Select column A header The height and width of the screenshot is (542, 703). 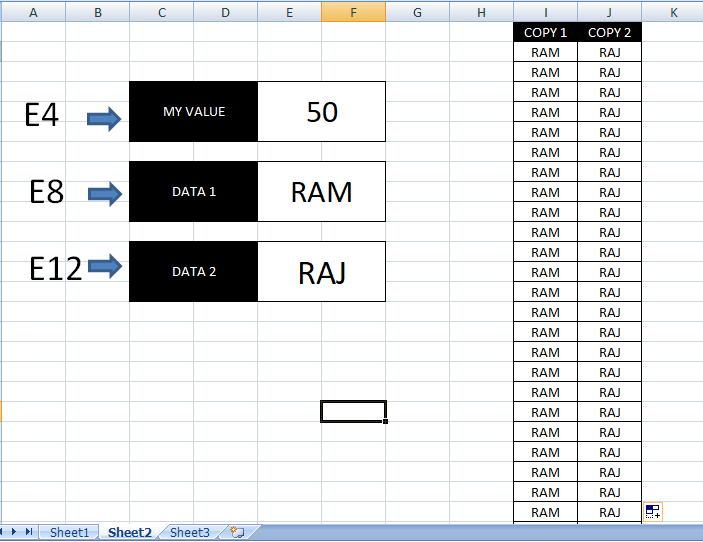point(33,13)
